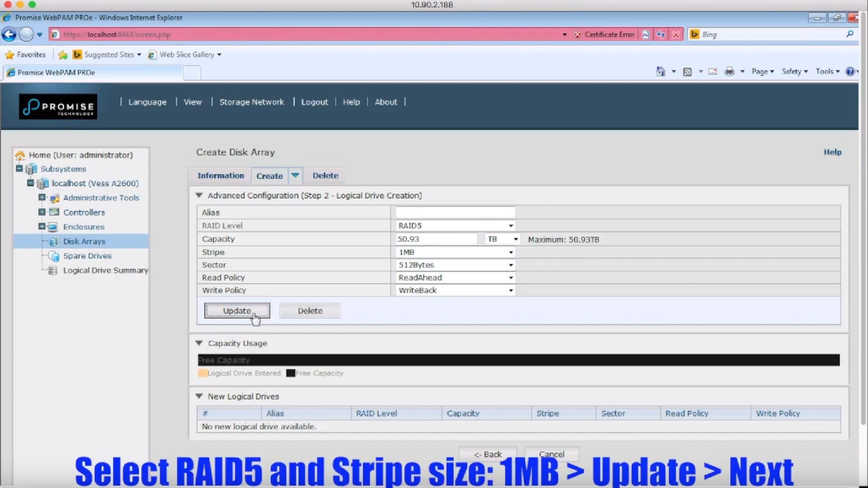The width and height of the screenshot is (868, 488).
Task: Open the IE Tools menu
Action: [827, 71]
